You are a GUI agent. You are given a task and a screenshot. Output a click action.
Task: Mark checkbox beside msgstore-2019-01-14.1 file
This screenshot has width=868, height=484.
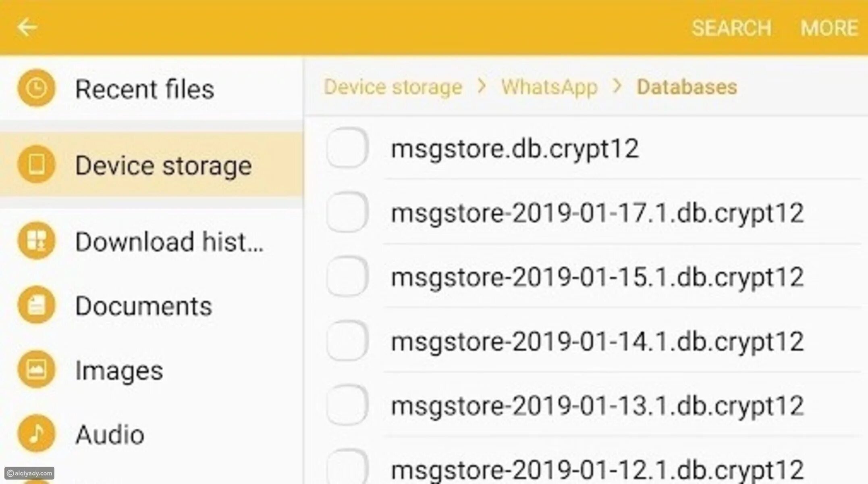tap(347, 341)
